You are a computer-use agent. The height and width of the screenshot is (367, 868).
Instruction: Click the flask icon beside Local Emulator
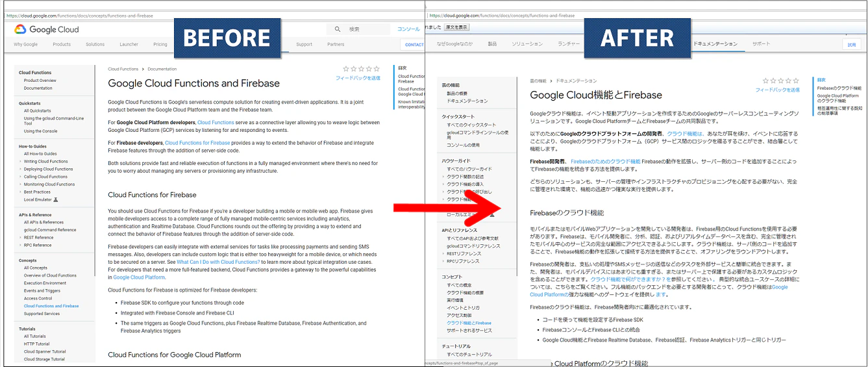[x=56, y=199]
